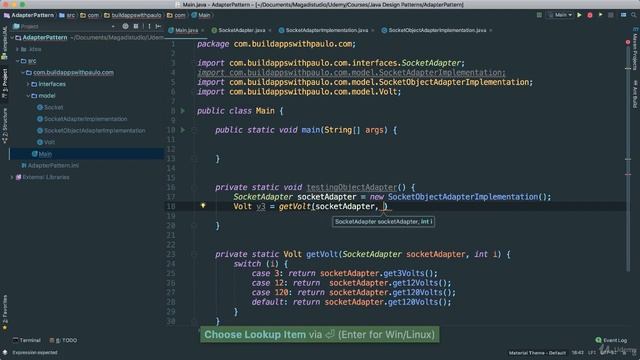Click com breadcrumb after AdapterPattern src
This screenshot has height=360, width=640.
click(89, 15)
